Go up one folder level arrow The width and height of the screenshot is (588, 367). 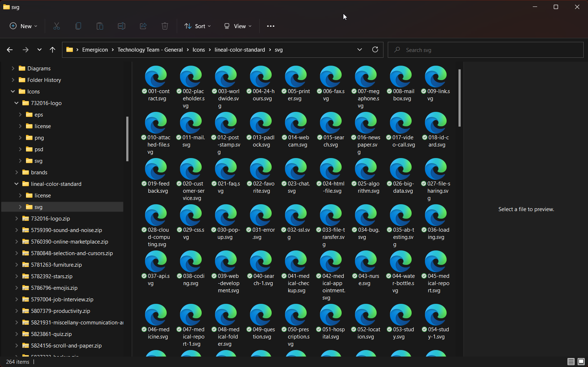tap(53, 50)
